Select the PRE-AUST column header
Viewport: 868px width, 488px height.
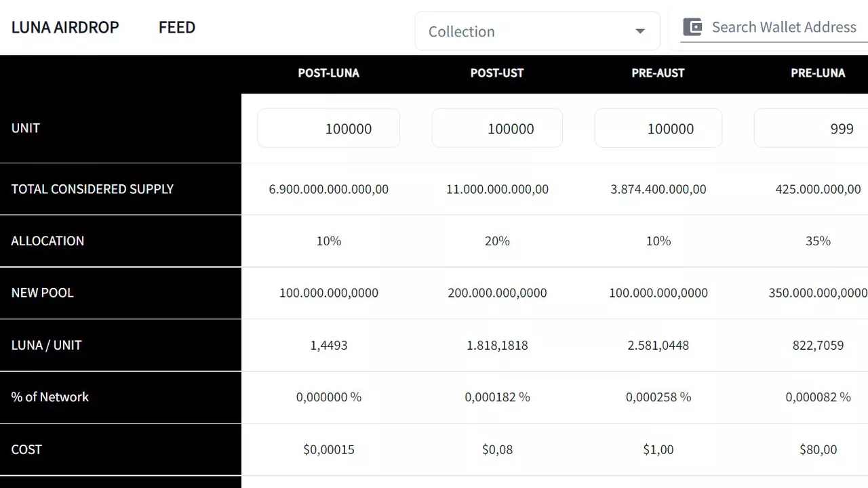[658, 73]
